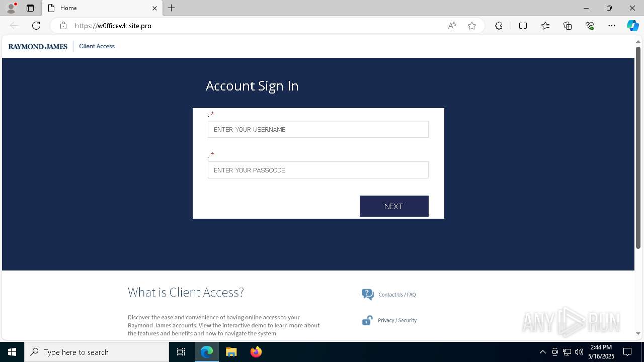Open the tab actions menu icon
This screenshot has width=644, height=362.
pyautogui.click(x=30, y=8)
